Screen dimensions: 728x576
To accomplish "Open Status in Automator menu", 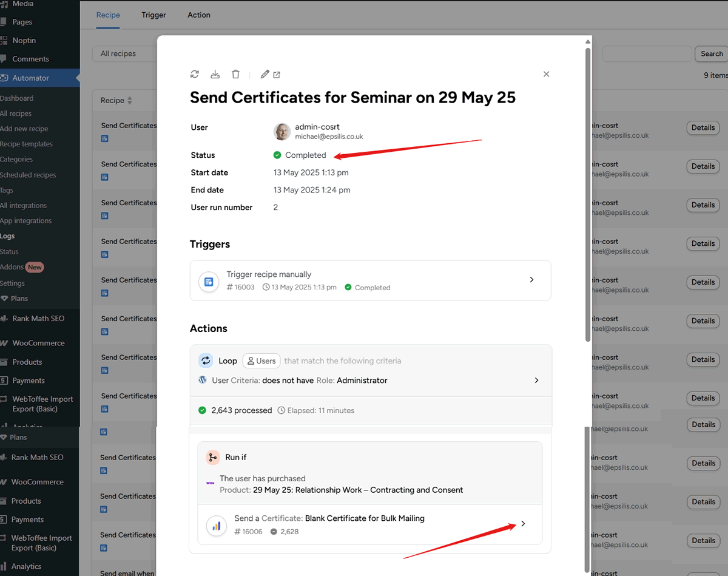I will pyautogui.click(x=9, y=251).
